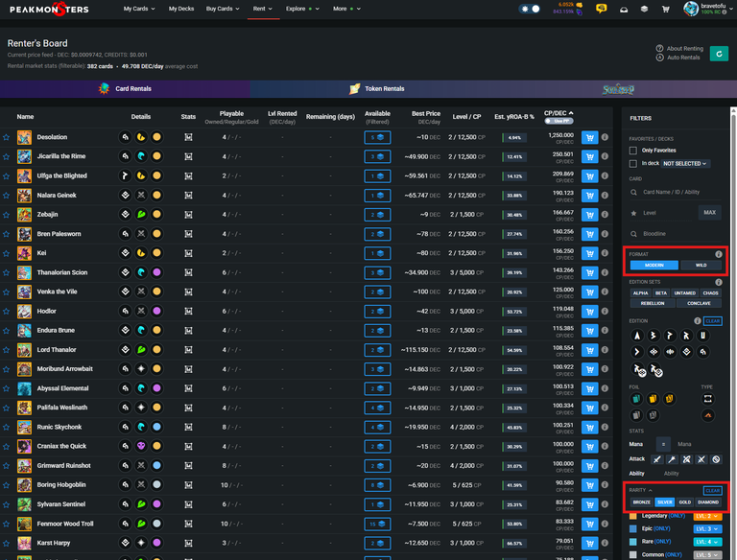This screenshot has height=560, width=737.
Task: Expand the More menu
Action: (346, 9)
